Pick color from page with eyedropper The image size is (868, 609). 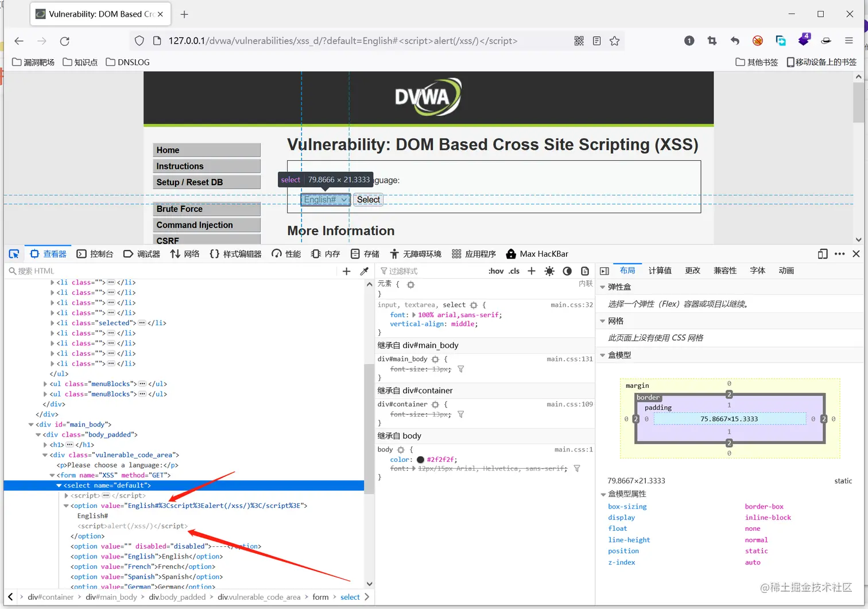pos(364,271)
